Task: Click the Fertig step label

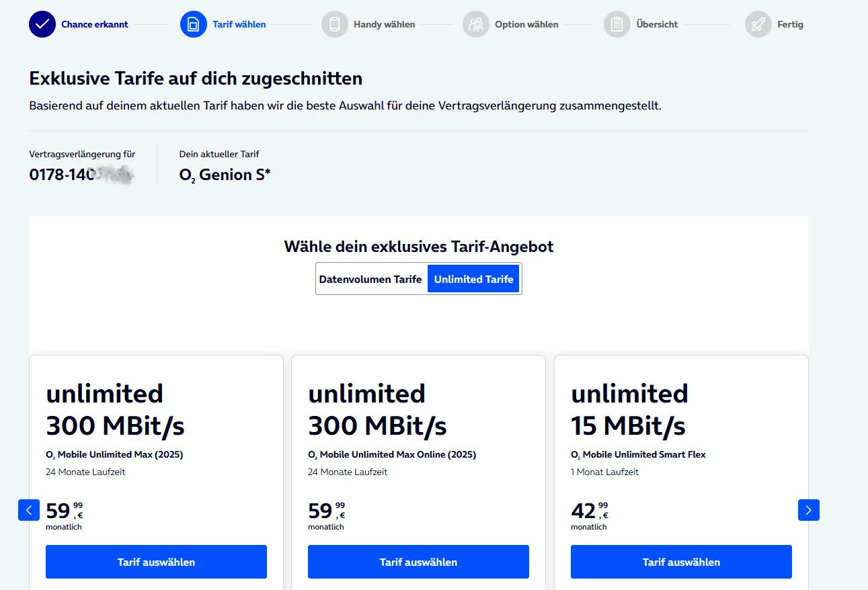Action: 790,24
